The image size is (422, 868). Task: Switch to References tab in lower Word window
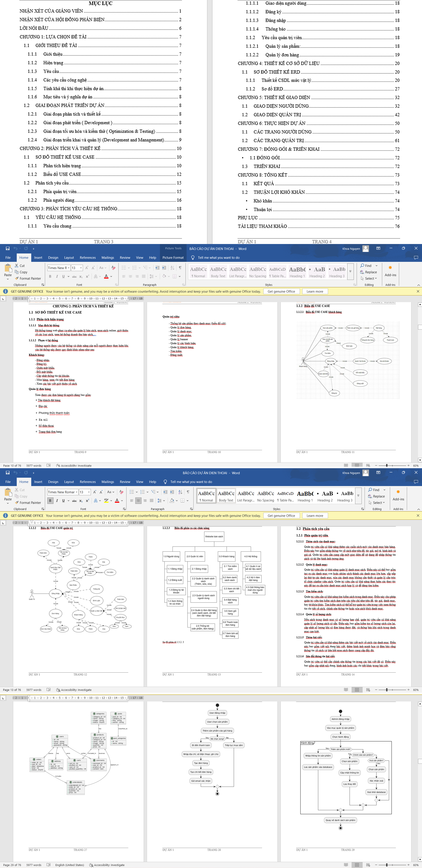click(x=88, y=482)
